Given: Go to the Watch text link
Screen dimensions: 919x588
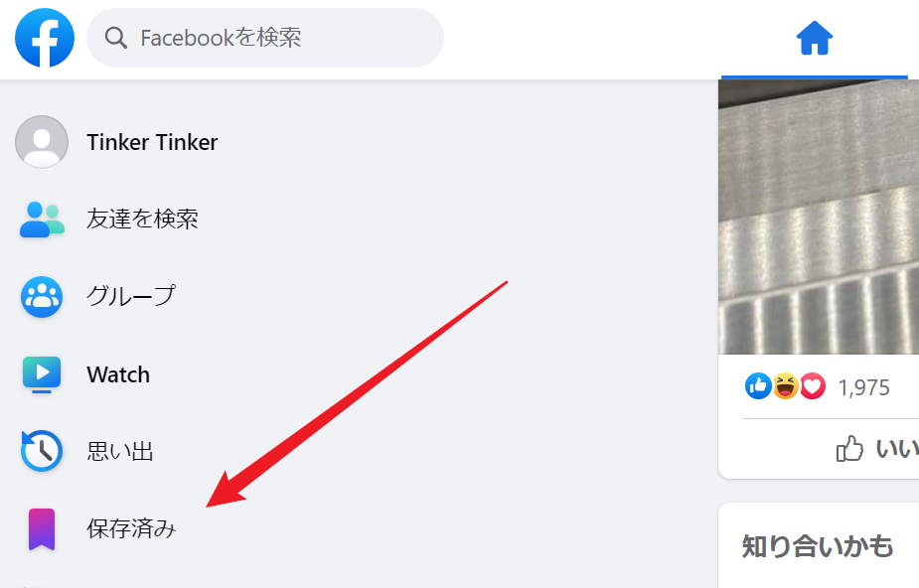Looking at the screenshot, I should (x=118, y=374).
